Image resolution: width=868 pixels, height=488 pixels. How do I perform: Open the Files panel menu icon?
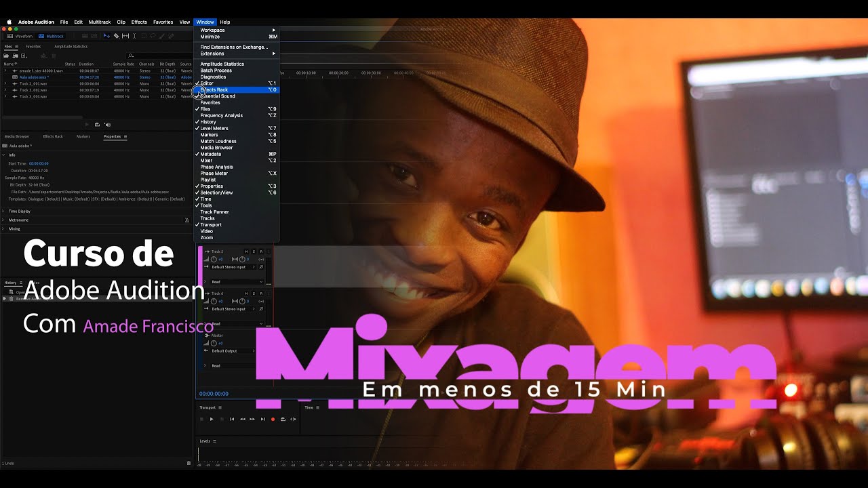[x=16, y=47]
